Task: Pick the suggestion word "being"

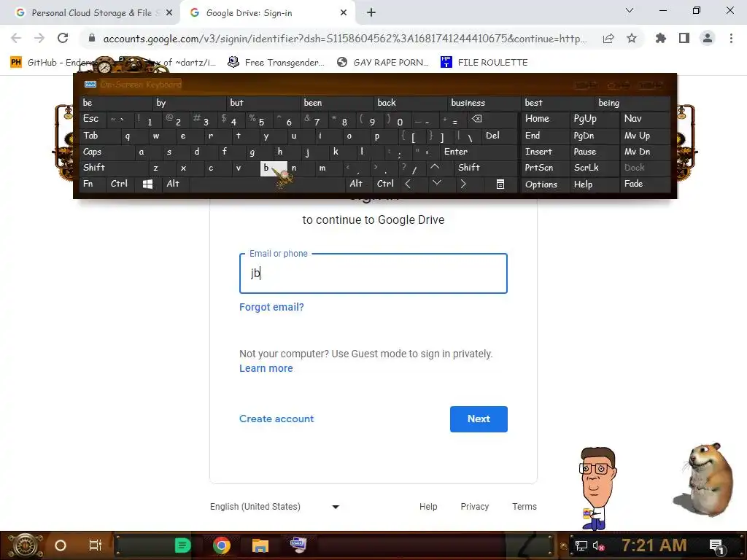Action: (x=632, y=103)
